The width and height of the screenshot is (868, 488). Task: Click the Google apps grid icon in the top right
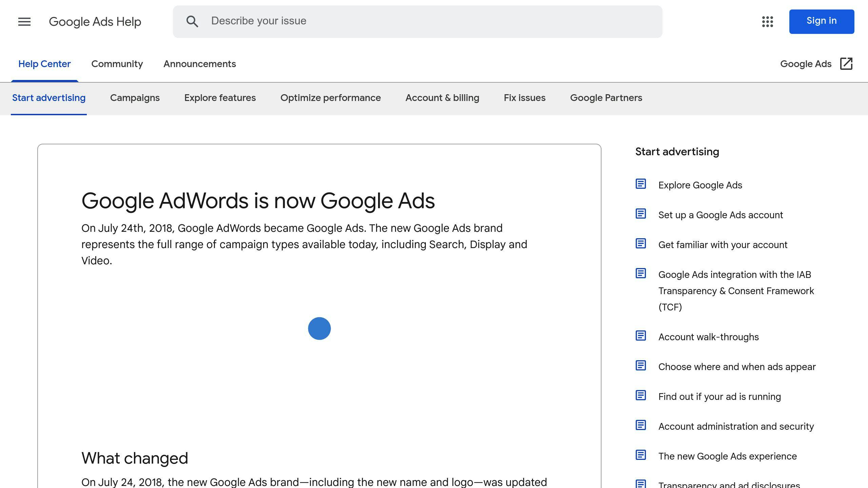767,21
